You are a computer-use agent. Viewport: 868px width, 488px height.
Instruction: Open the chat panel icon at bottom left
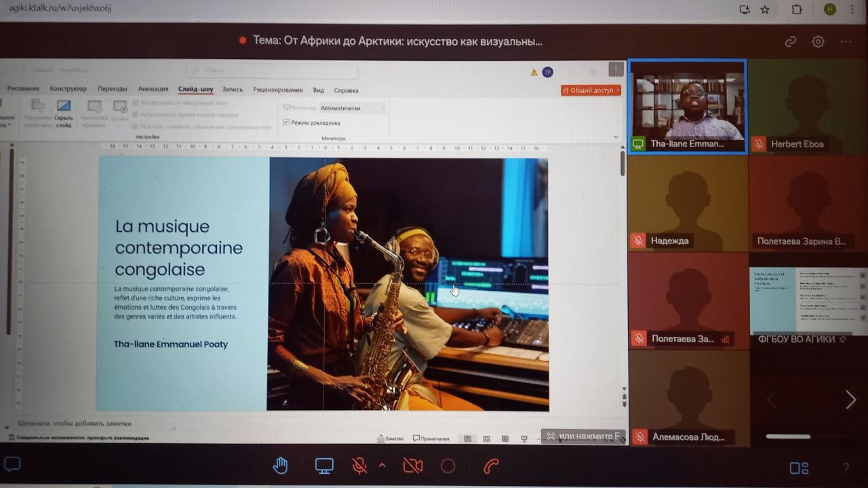13,465
